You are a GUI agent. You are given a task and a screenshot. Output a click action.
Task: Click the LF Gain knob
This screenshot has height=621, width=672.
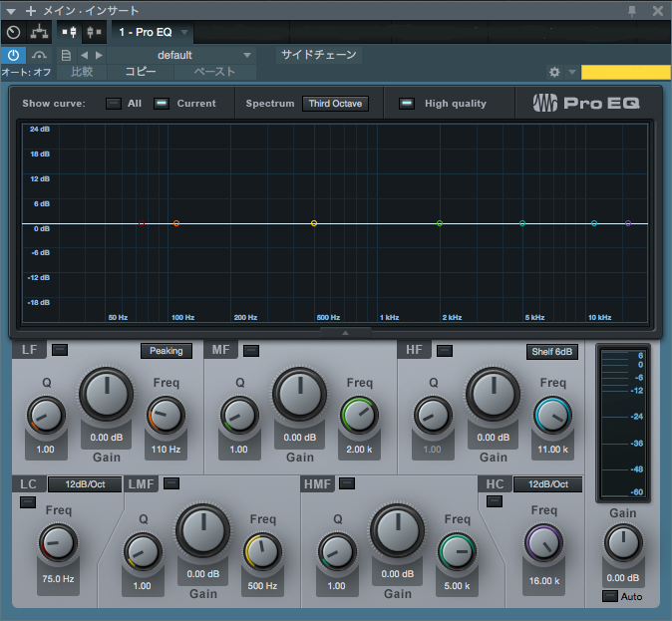(x=107, y=394)
